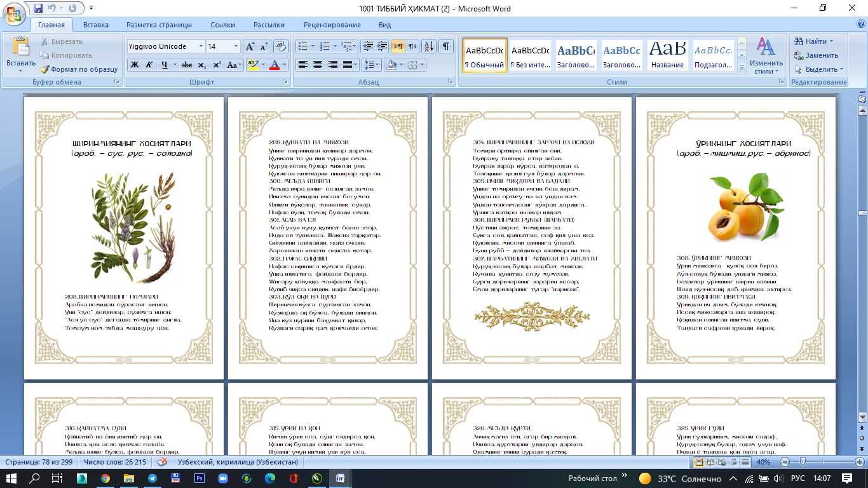Open Chrome from Windows taskbar
This screenshot has height=488, width=868.
[x=105, y=478]
